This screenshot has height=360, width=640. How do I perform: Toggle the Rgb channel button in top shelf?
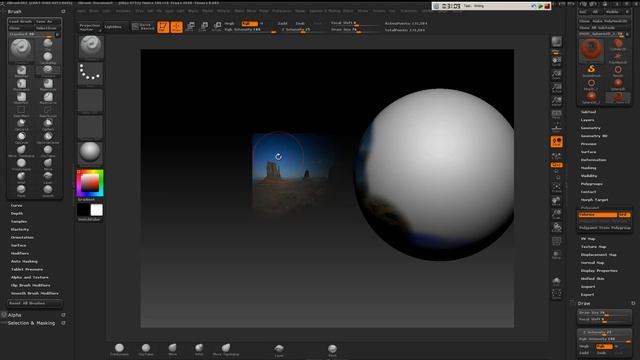(x=250, y=23)
